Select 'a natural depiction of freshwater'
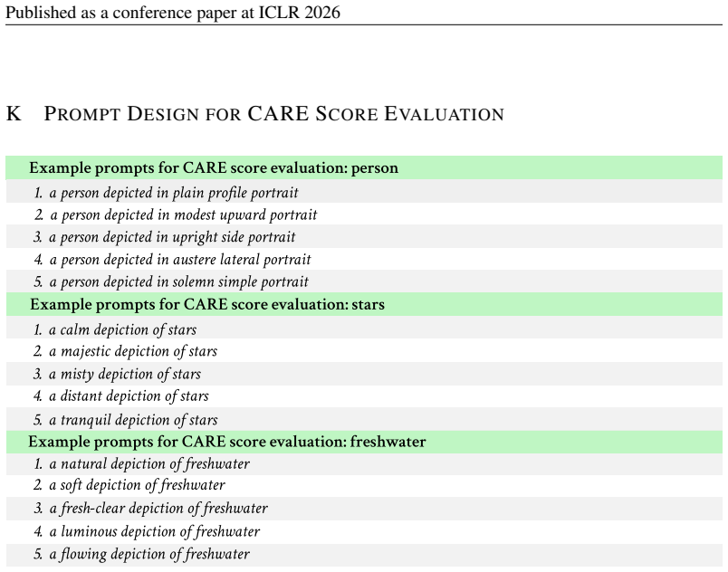 tap(149, 464)
